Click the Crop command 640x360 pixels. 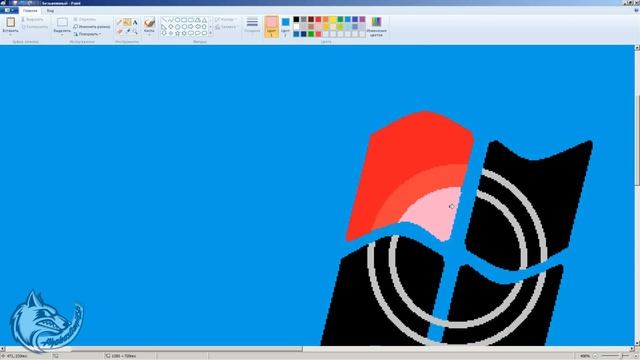tap(85, 19)
